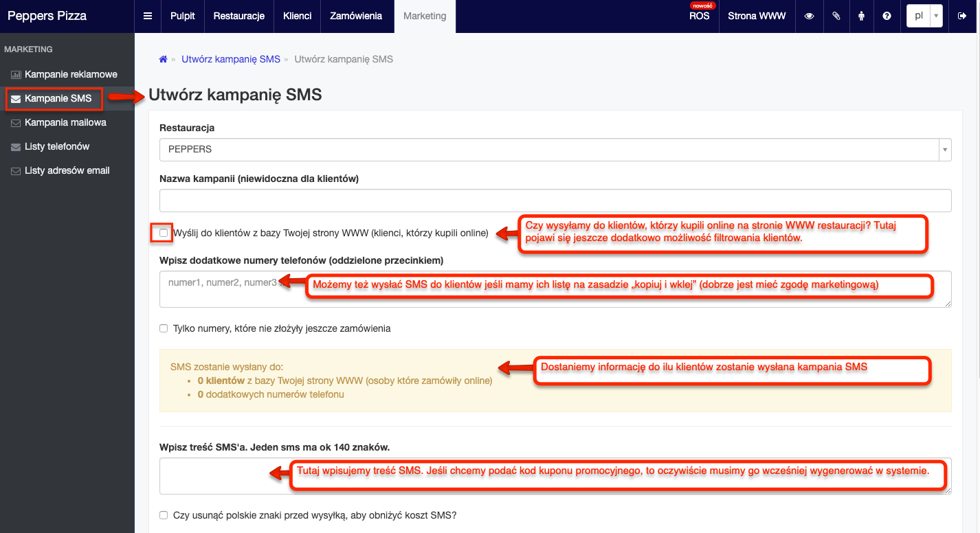Click the bar chart icon beside Kampanie reklamowe

tap(16, 75)
